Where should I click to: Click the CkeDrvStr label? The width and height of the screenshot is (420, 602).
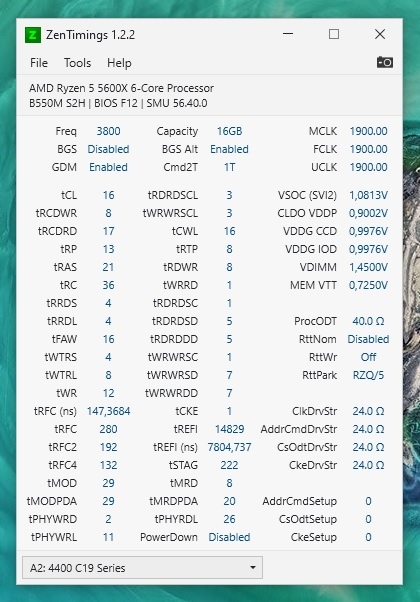[313, 465]
